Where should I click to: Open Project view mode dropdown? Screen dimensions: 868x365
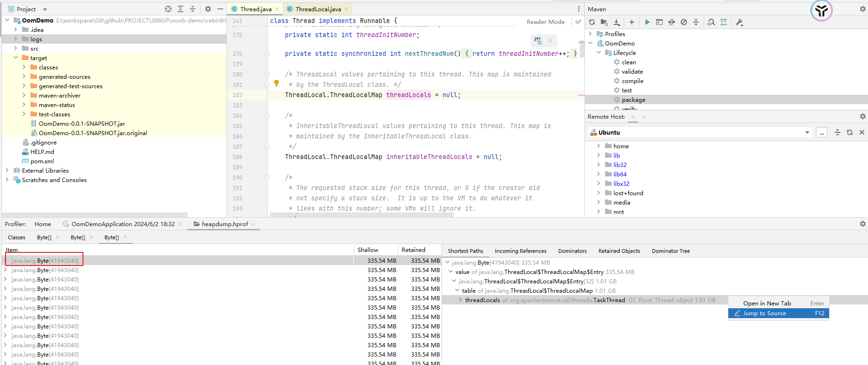[45, 9]
